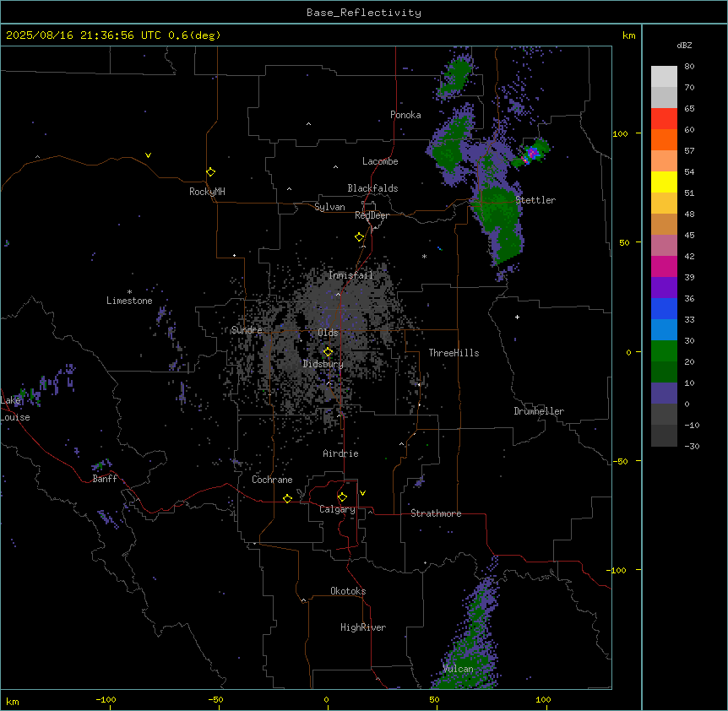Viewport: 728px width, 711px height.
Task: Click the yellow diamond marker above Didsbury
Action: [328, 352]
